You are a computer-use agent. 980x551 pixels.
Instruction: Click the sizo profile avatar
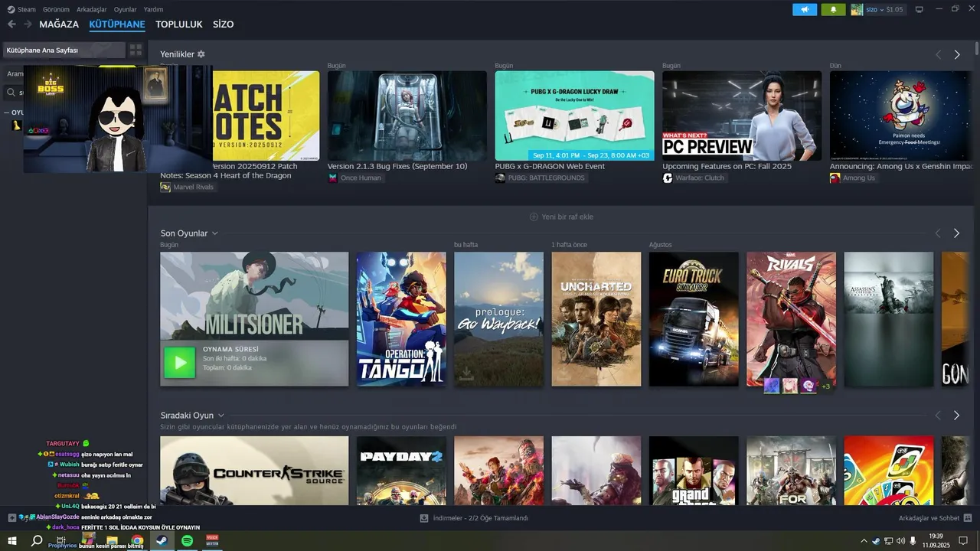tap(857, 9)
